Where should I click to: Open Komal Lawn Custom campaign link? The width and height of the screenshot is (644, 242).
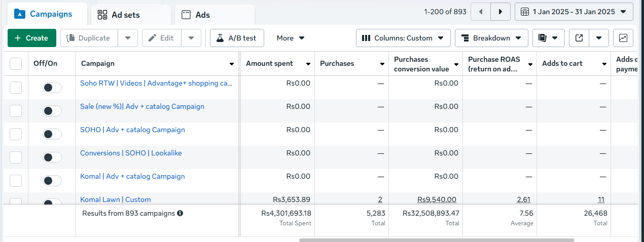[x=116, y=199]
